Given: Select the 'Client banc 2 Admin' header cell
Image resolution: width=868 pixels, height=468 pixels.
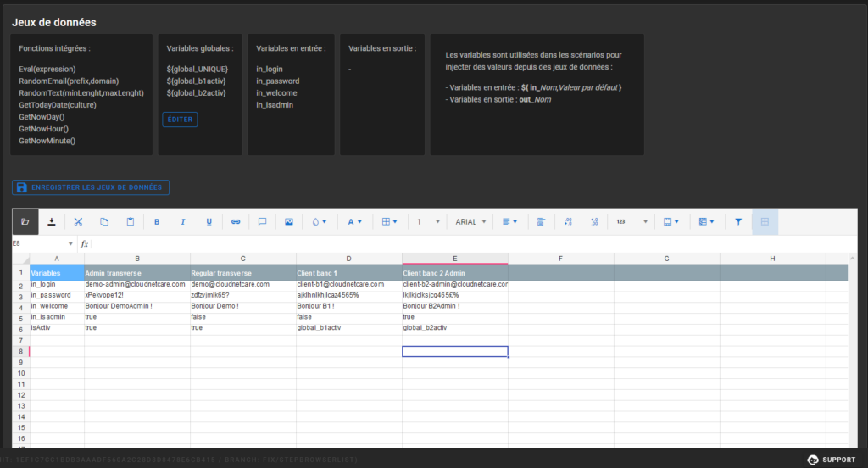Looking at the screenshot, I should pyautogui.click(x=455, y=273).
